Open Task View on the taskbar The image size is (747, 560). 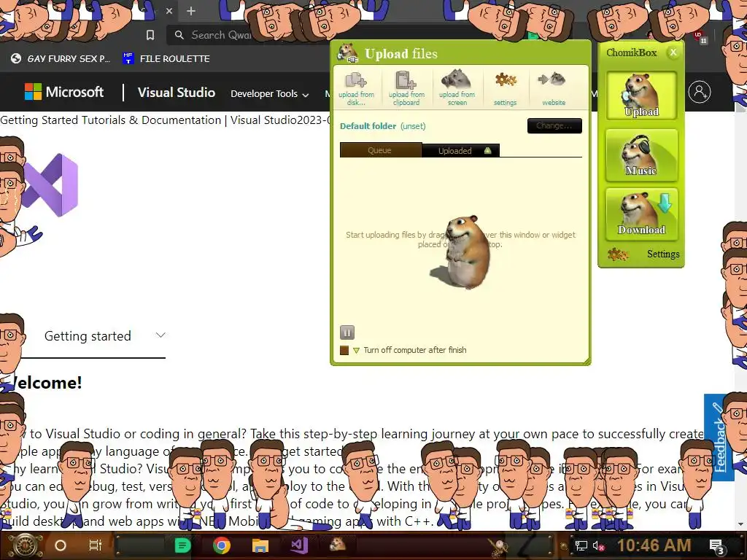tap(96, 545)
